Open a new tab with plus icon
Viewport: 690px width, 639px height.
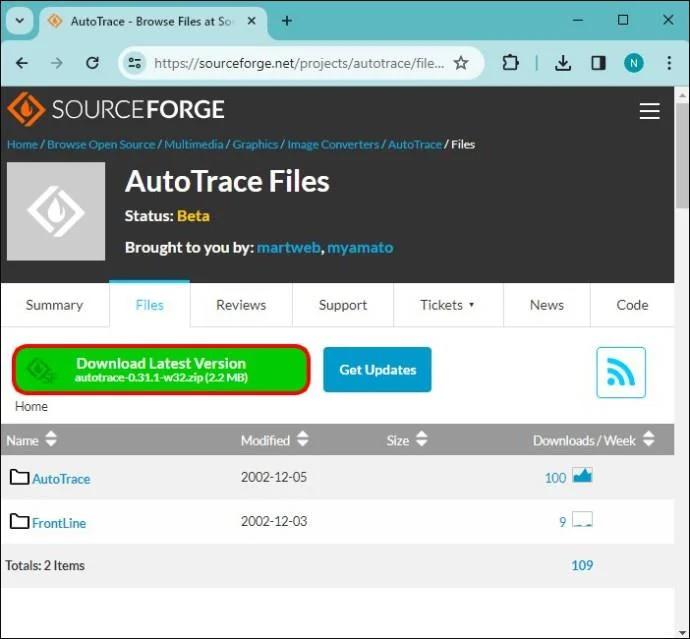click(x=287, y=21)
